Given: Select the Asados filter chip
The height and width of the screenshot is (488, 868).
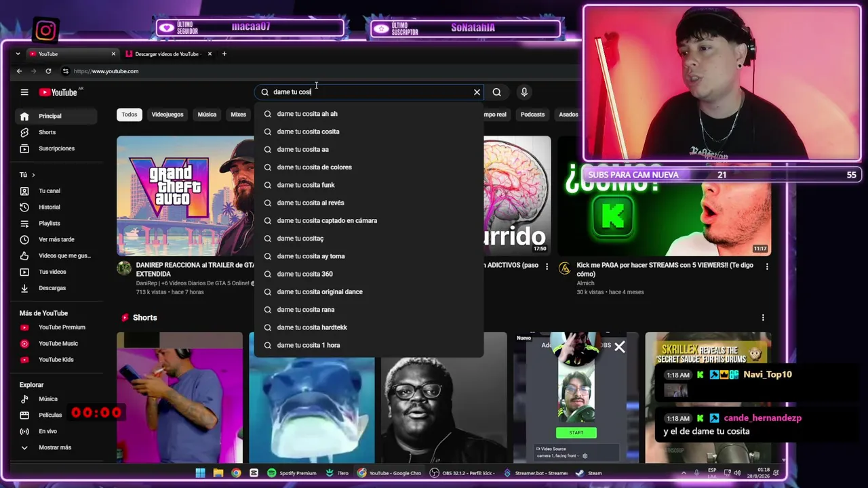Looking at the screenshot, I should coord(568,115).
